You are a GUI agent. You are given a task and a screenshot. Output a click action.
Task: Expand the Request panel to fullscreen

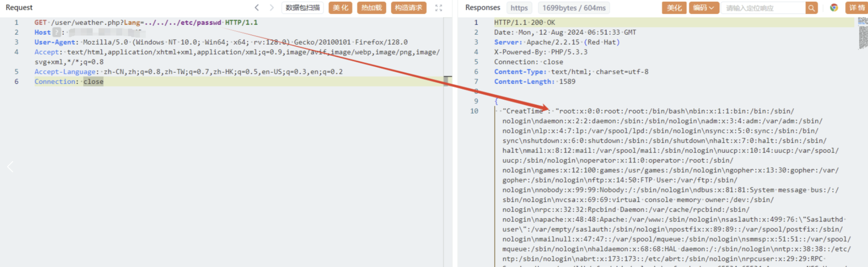pyautogui.click(x=438, y=8)
